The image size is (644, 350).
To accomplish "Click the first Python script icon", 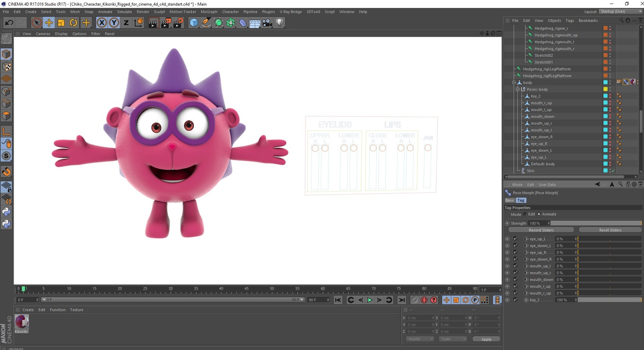I will [6, 212].
